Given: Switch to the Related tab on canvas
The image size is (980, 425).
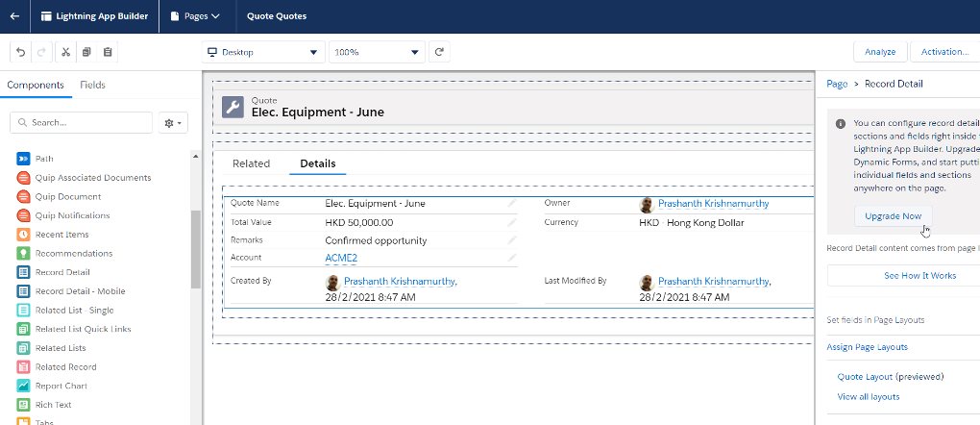Looking at the screenshot, I should [252, 163].
